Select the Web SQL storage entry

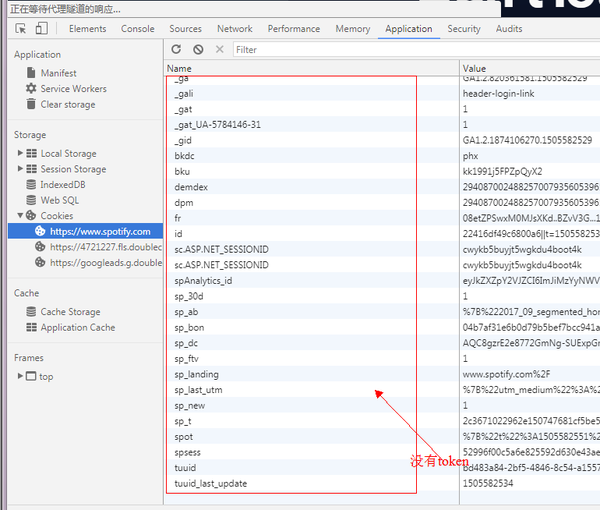pos(60,200)
